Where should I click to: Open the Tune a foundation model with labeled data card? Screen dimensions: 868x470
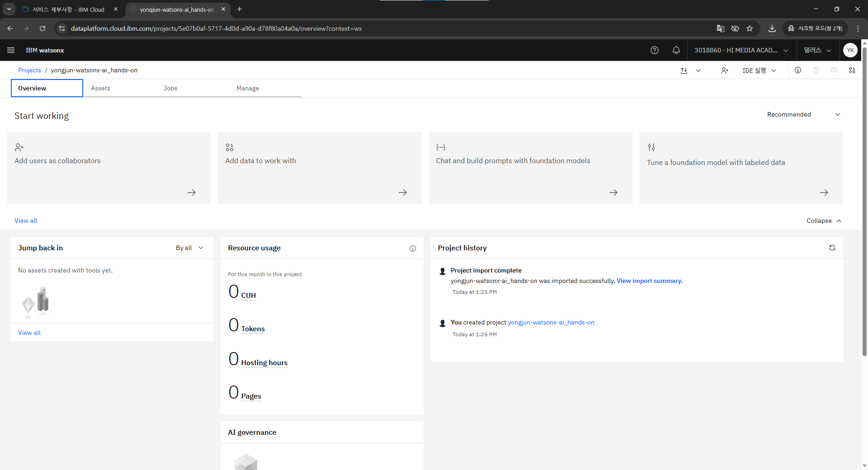741,168
